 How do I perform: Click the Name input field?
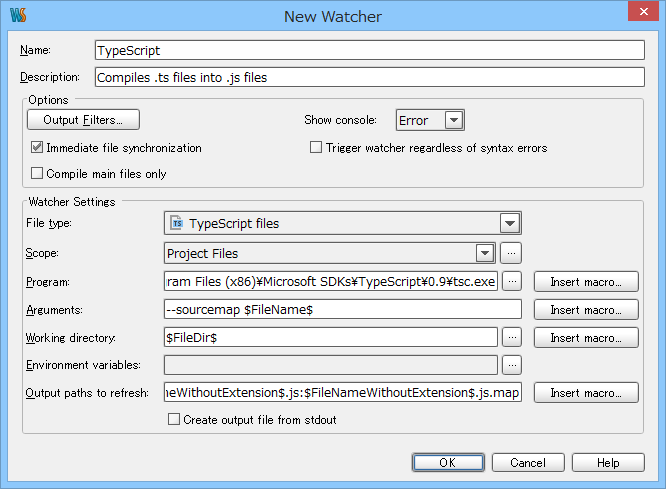370,50
